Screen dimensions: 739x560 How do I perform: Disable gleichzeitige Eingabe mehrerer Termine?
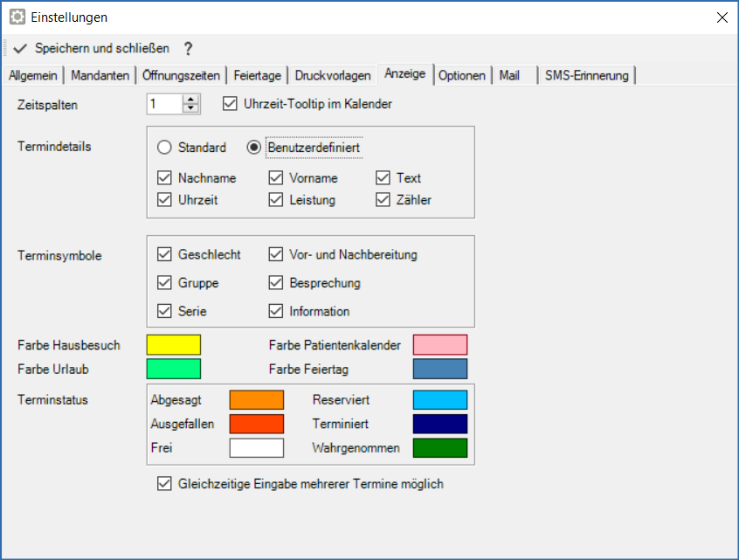pos(164,483)
